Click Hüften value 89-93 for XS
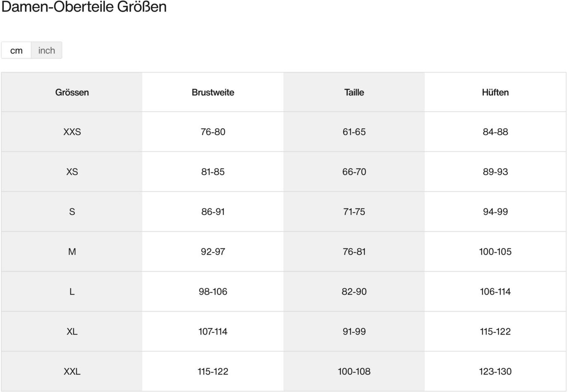The width and height of the screenshot is (568, 392). click(x=495, y=172)
